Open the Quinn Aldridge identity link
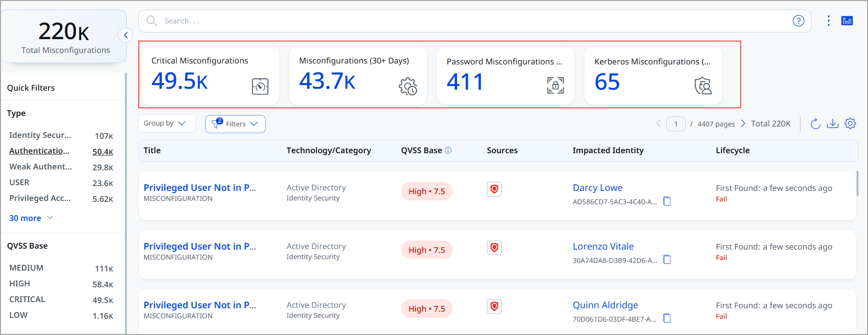This screenshot has height=335, width=868. [605, 305]
